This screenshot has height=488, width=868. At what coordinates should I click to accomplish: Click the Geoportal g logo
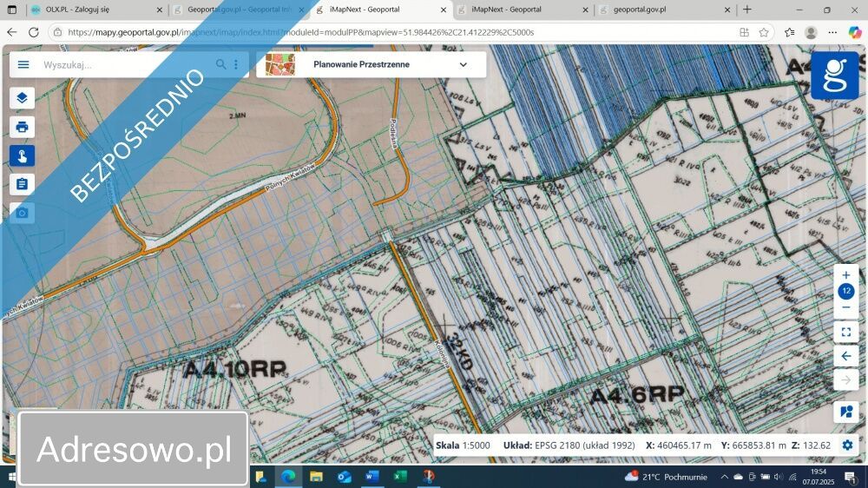point(835,76)
